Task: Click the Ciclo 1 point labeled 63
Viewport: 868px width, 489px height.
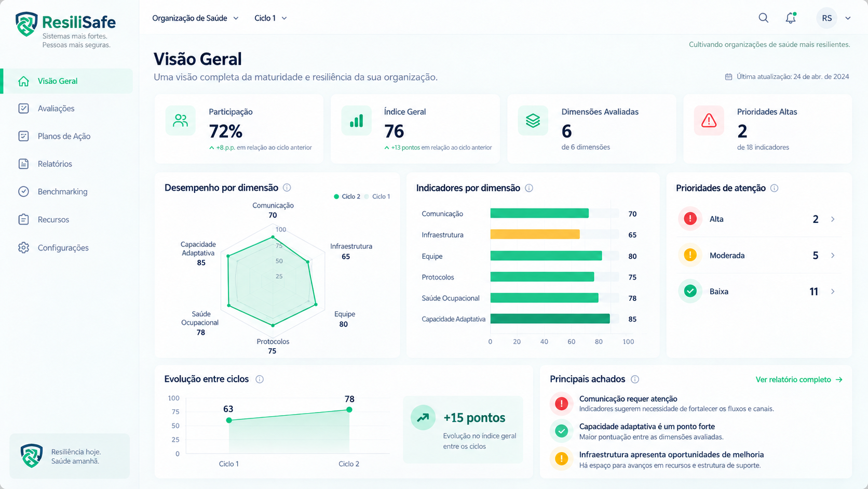Action: pos(229,420)
